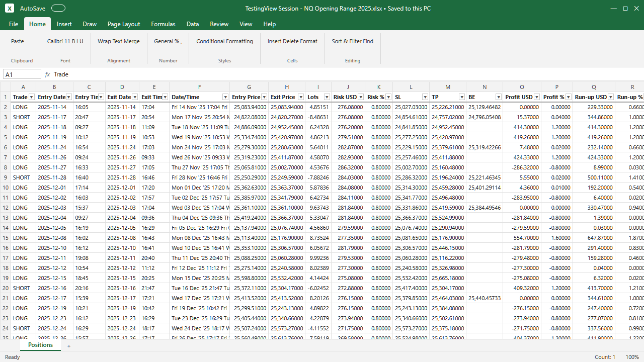Click Insert Delete Format in Cells group
Image resolution: width=644 pixels, height=362 pixels.
pos(292,41)
